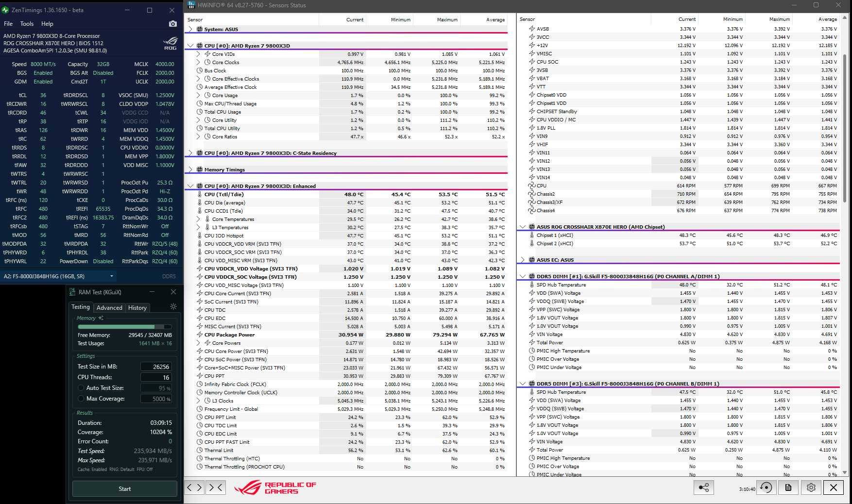This screenshot has height=504, width=852.
Task: Select the Max Coverage radio button
Action: [x=81, y=399]
